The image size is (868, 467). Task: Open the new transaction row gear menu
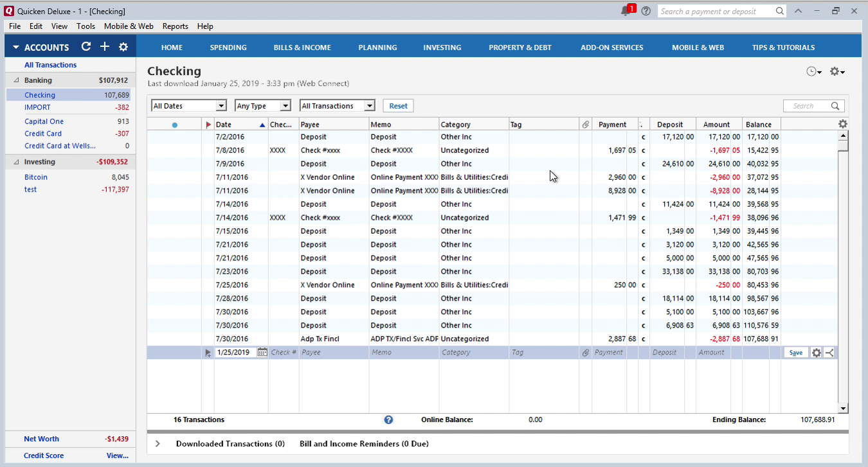tap(817, 353)
